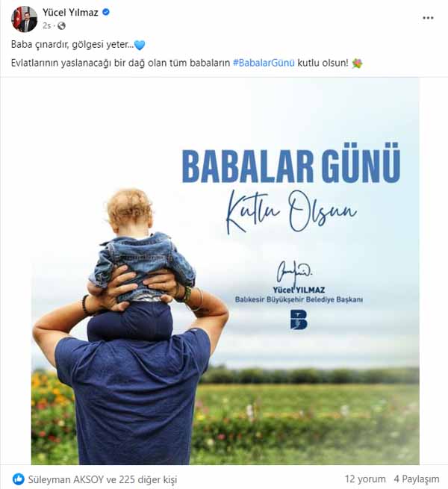This screenshot has width=448, height=489.
Task: Click the Balıkesir B logo in image
Action: (x=299, y=320)
